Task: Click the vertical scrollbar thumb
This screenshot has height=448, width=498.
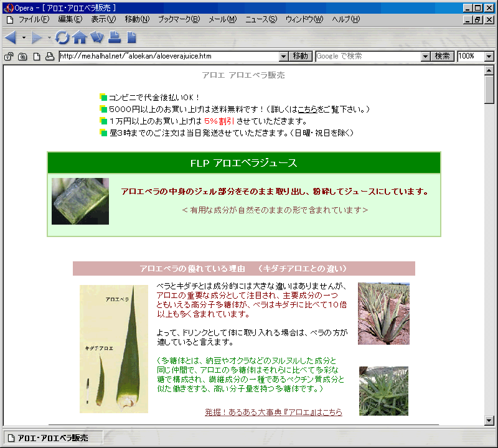Action: 489,90
